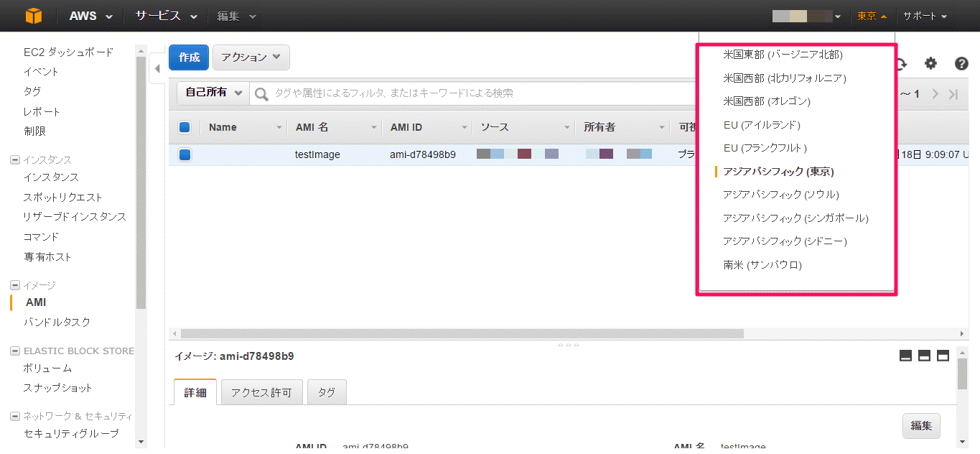Jump to last results page arrow
This screenshot has height=454, width=980.
[x=953, y=94]
